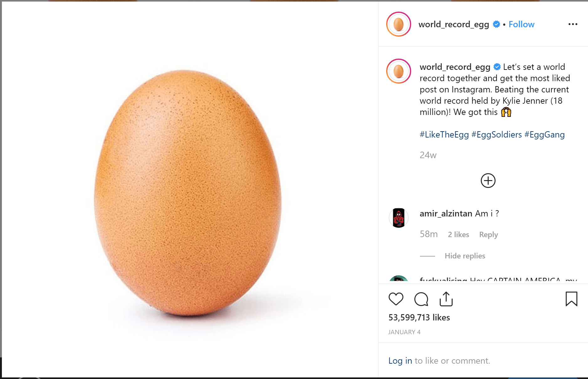The height and width of the screenshot is (379, 588).
Task: Follow the world_record_egg account
Action: (x=521, y=24)
